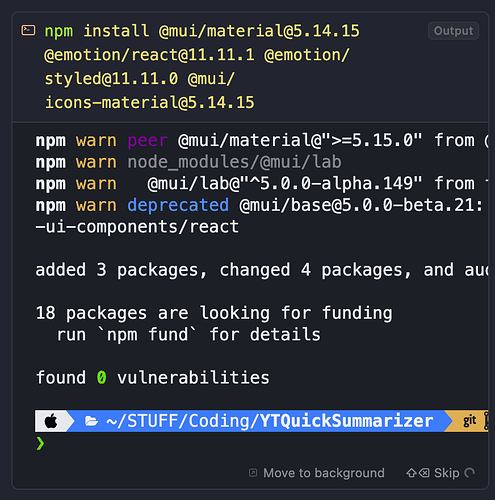Click the @emotion/react@11.11.1 text
The image size is (495, 500).
[x=149, y=55]
